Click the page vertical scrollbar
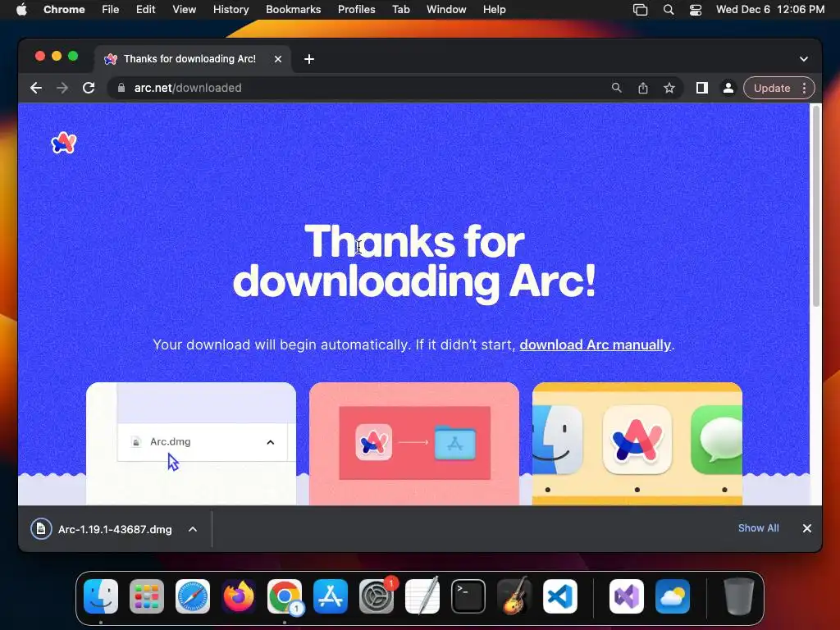This screenshot has height=630, width=840. point(816,206)
